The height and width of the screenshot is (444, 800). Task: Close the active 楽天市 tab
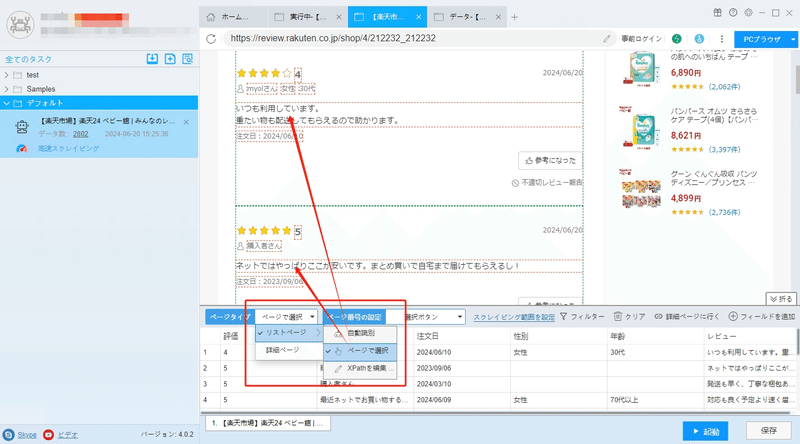(x=419, y=17)
